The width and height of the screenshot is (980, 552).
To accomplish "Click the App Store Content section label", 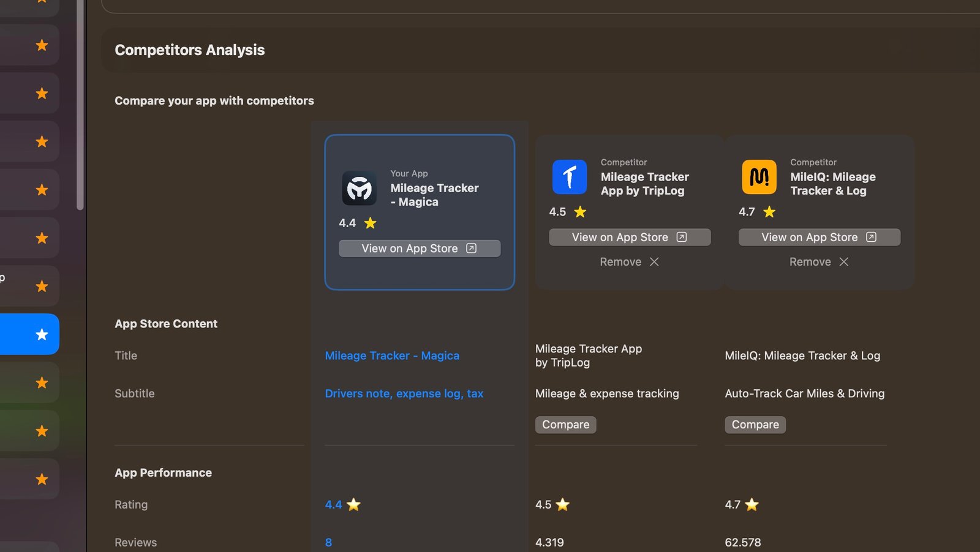I will (166, 324).
